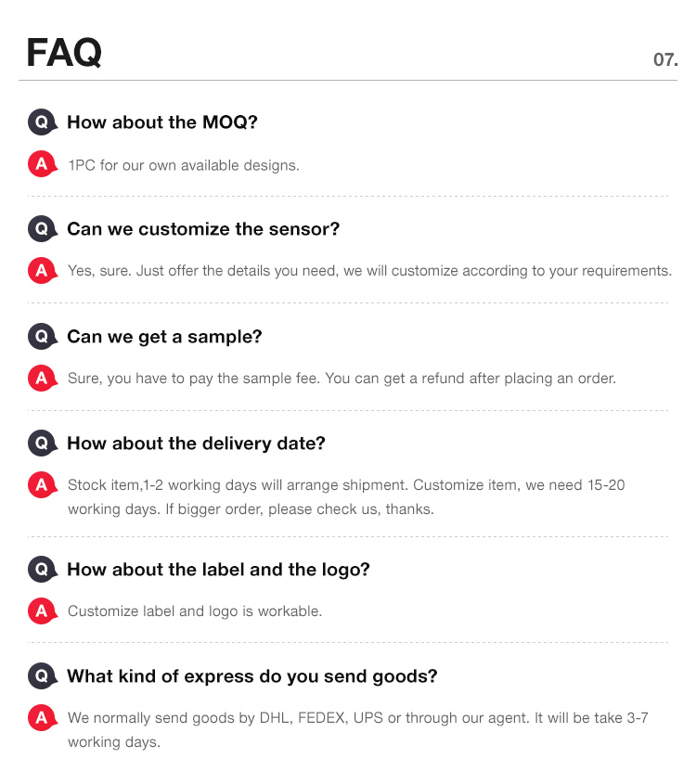The image size is (696, 784).
Task: Click the Q icon beside MOQ question
Action: coord(43,122)
